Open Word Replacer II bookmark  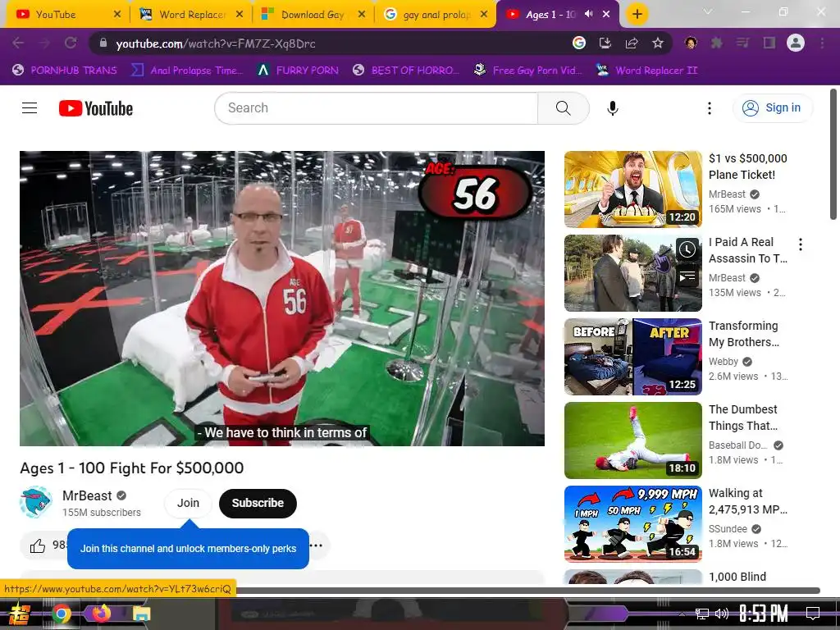tap(646, 71)
